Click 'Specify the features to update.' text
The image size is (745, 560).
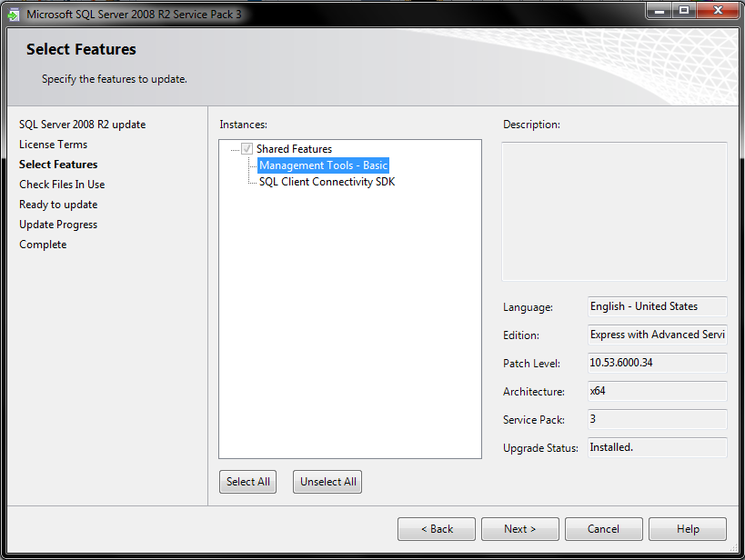[x=115, y=79]
